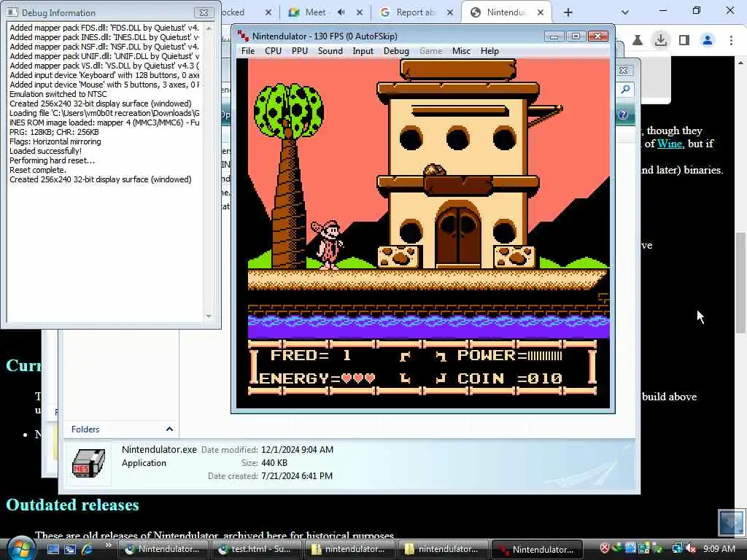Close the Debug Information window
The image size is (747, 560).
pyautogui.click(x=204, y=13)
